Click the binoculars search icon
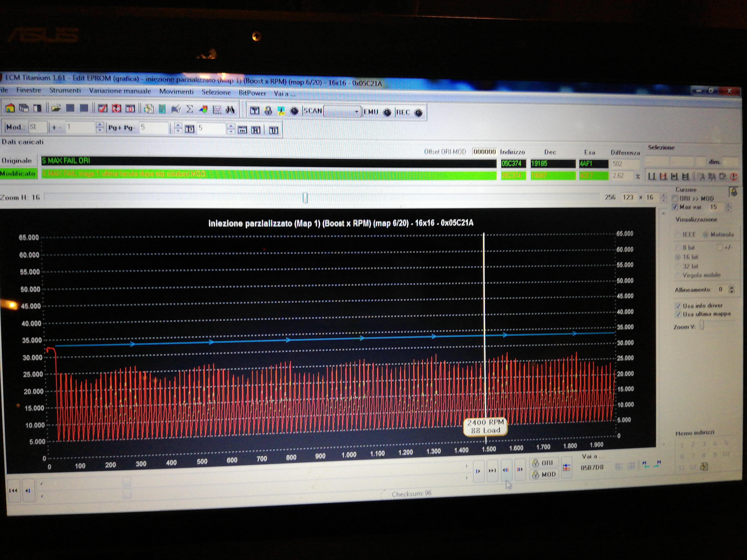 click(230, 110)
